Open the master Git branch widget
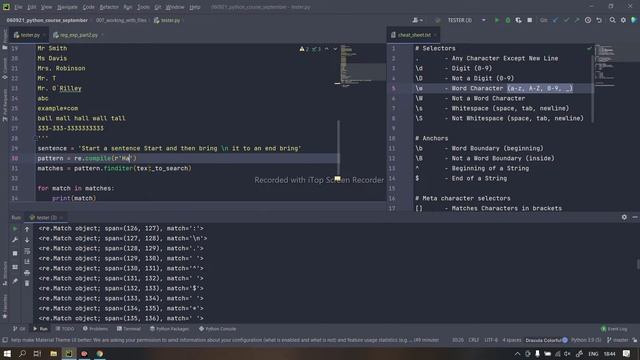 coord(618,340)
